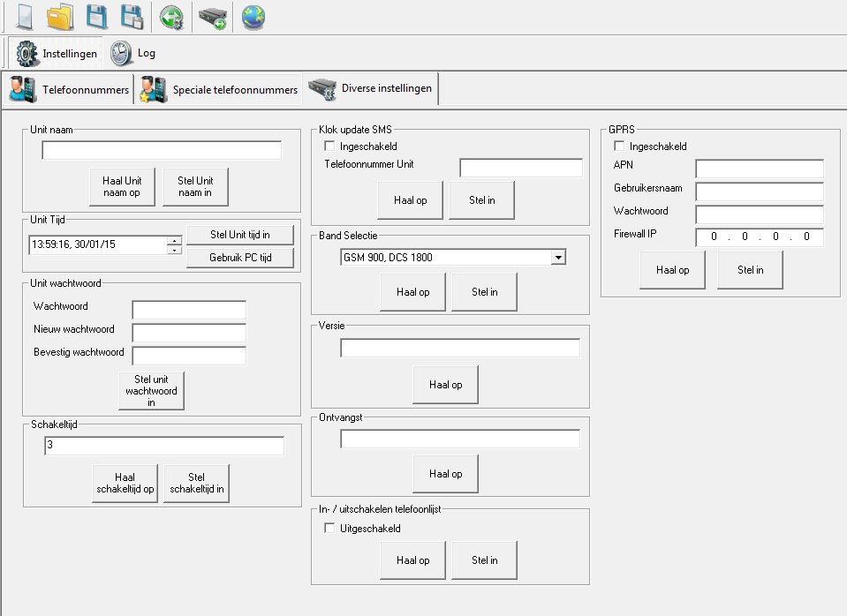Click the green arrow with gear icon

pos(171,17)
